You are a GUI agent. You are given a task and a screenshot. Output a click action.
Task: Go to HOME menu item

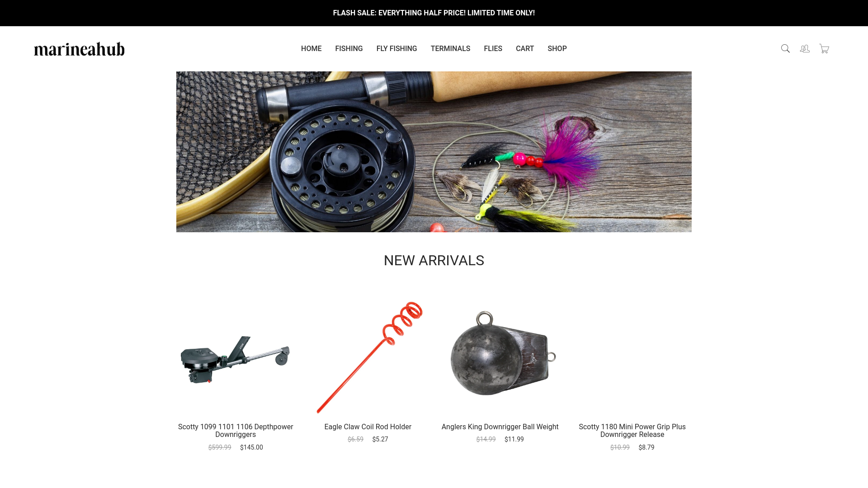[311, 49]
